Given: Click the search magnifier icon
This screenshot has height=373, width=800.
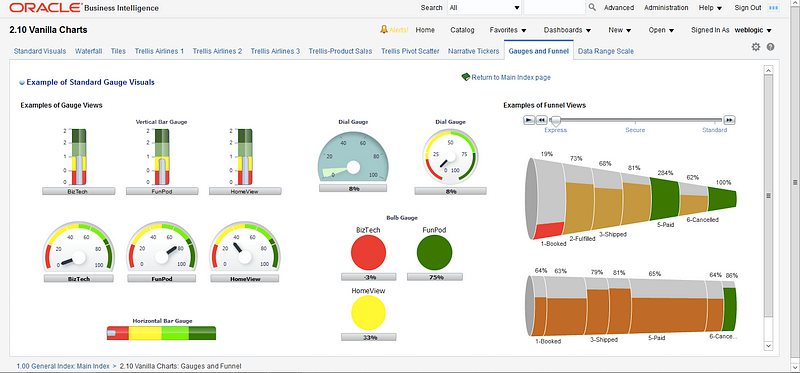Looking at the screenshot, I should 592,8.
